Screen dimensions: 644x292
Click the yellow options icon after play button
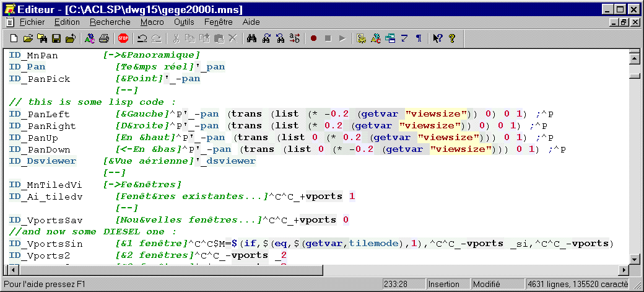click(361, 38)
